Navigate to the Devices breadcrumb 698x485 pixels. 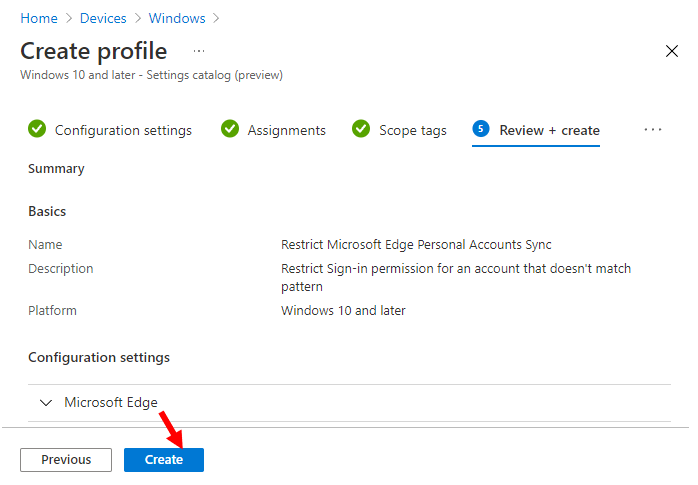(103, 18)
